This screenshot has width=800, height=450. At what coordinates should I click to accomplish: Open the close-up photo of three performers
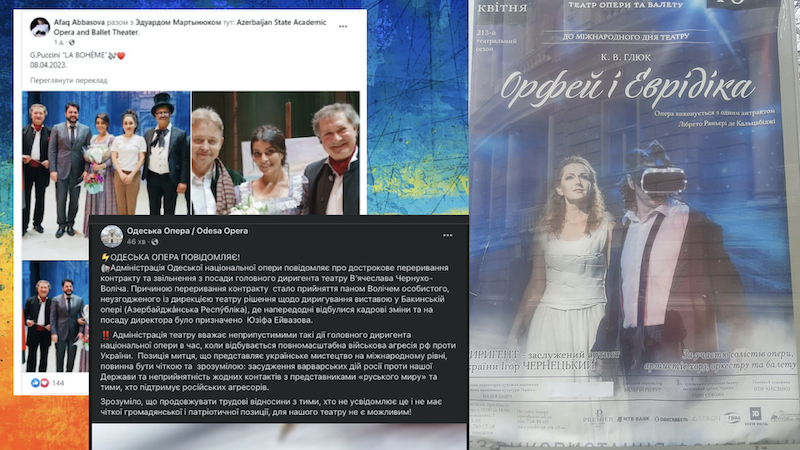(x=276, y=153)
